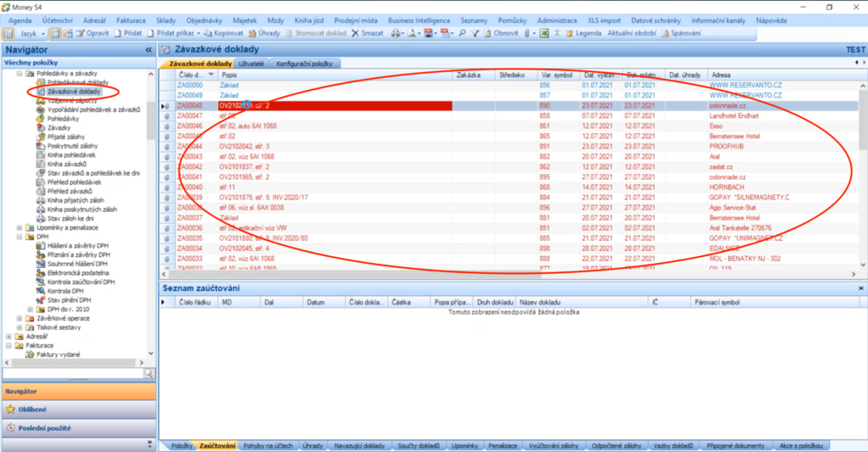Click Aktuální období in the toolbar
Screen dimensions: 868x452
tap(632, 33)
